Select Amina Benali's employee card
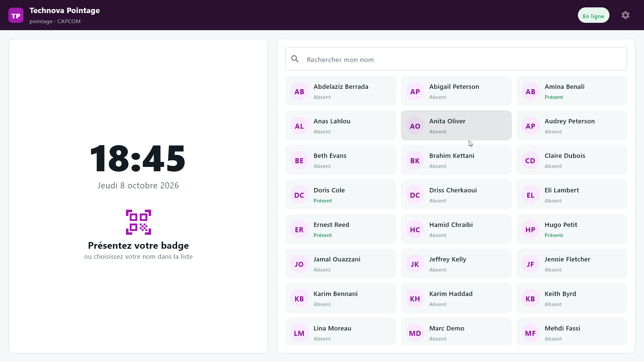 coord(572,91)
